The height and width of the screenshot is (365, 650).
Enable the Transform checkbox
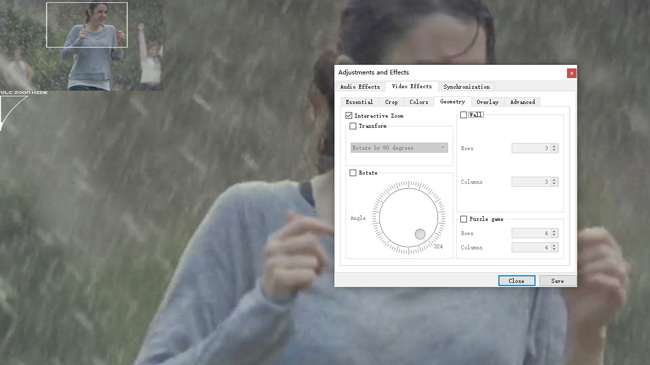point(353,126)
